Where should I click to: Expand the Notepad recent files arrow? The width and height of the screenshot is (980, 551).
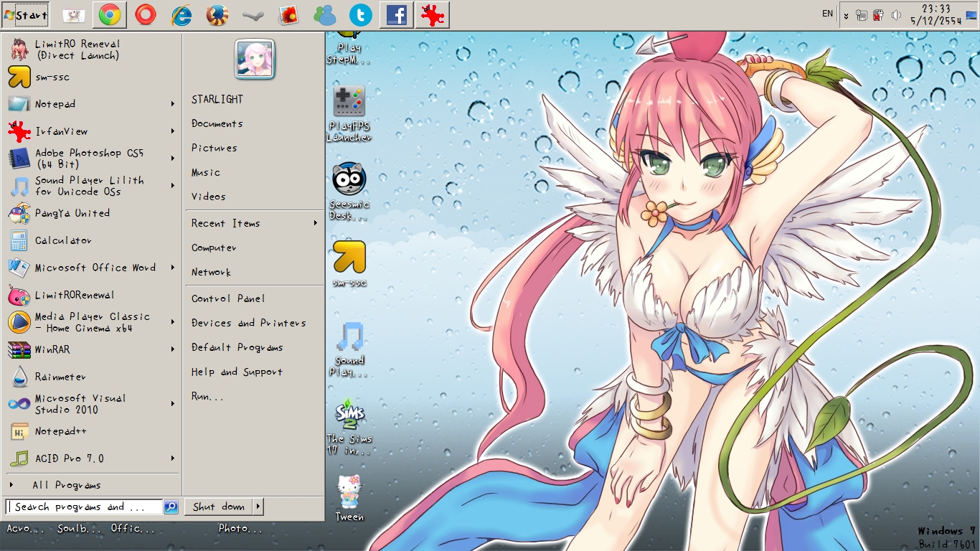tap(173, 104)
